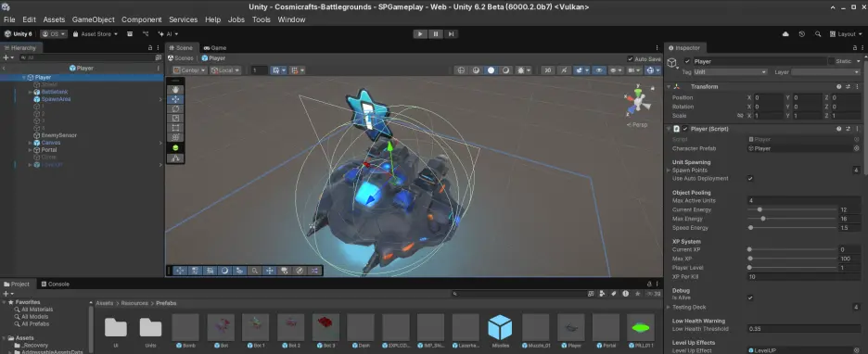Image resolution: width=868 pixels, height=354 pixels.
Task: Open the Layout dropdown
Action: click(846, 33)
